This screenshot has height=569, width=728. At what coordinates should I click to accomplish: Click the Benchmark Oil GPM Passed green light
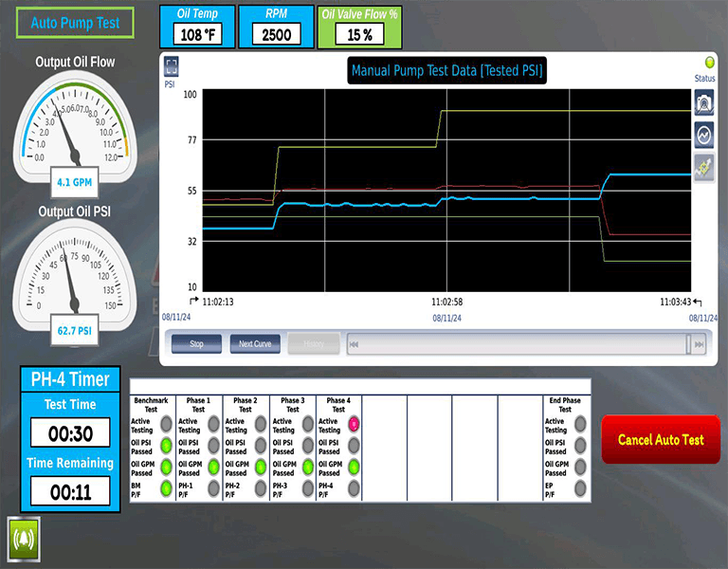(x=166, y=467)
